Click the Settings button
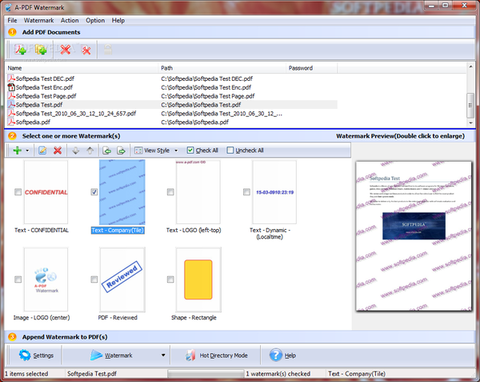 [x=36, y=355]
